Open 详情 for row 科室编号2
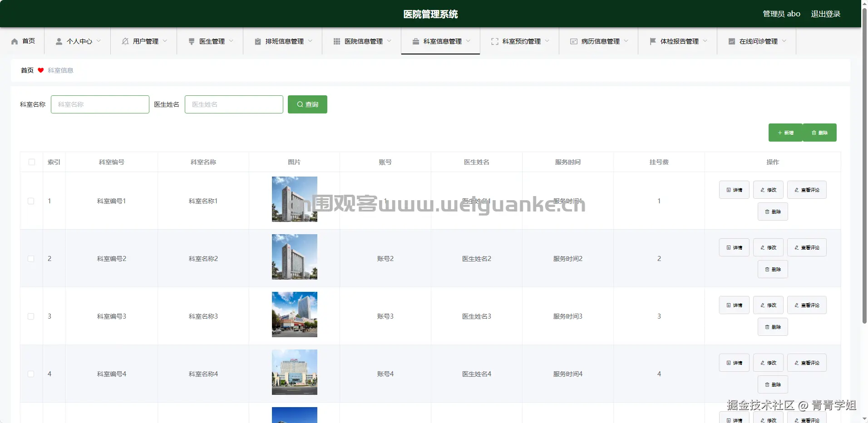The height and width of the screenshot is (423, 868). 734,247
